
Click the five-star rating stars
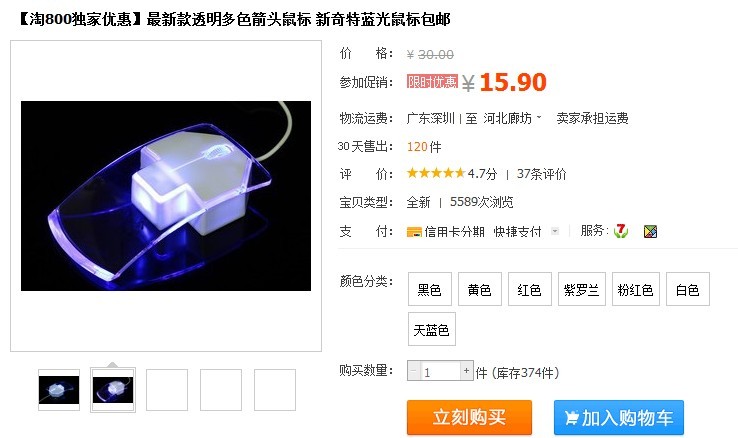point(436,173)
